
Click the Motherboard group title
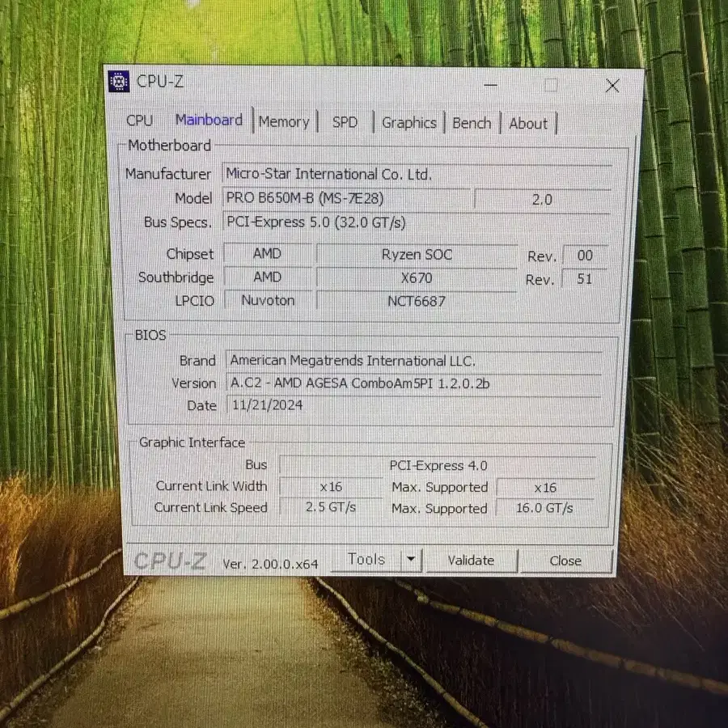pyautogui.click(x=170, y=146)
